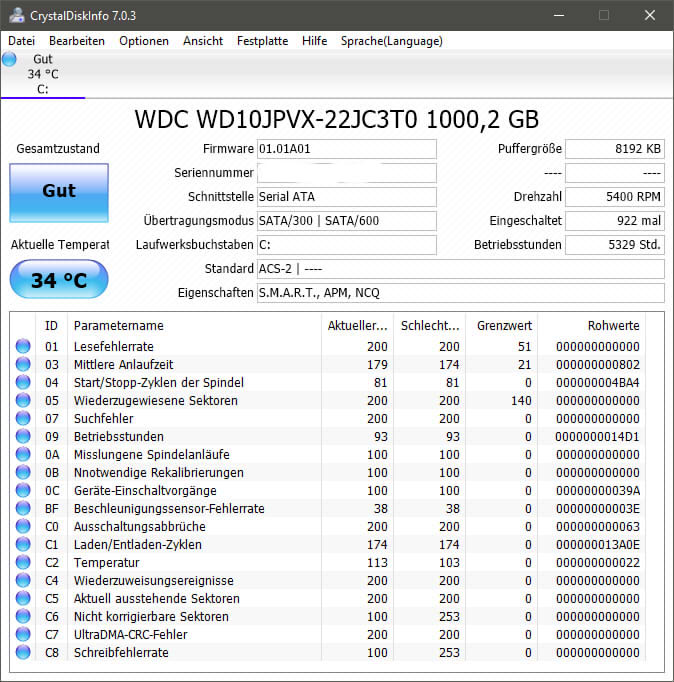Click the Standard field ACS-2

pos(460,269)
